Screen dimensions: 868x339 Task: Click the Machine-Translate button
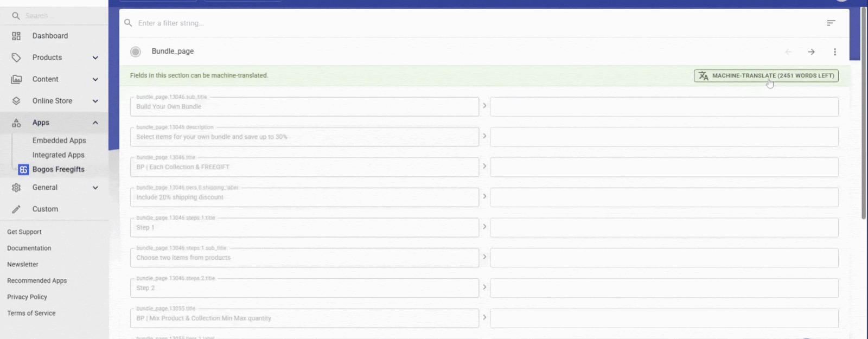[766, 76]
